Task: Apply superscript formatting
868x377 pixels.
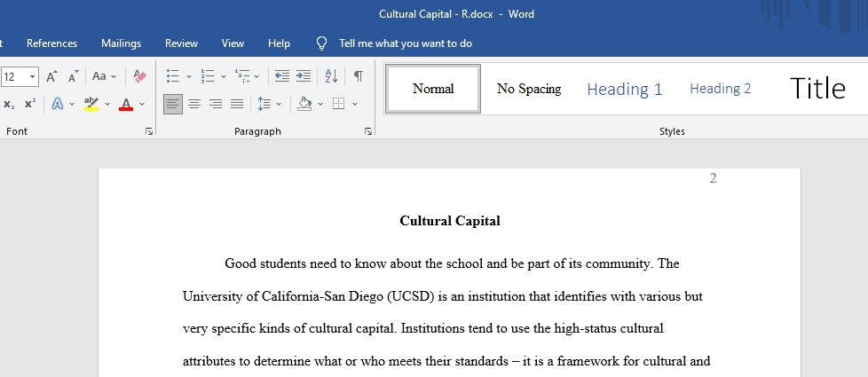Action: 30,104
